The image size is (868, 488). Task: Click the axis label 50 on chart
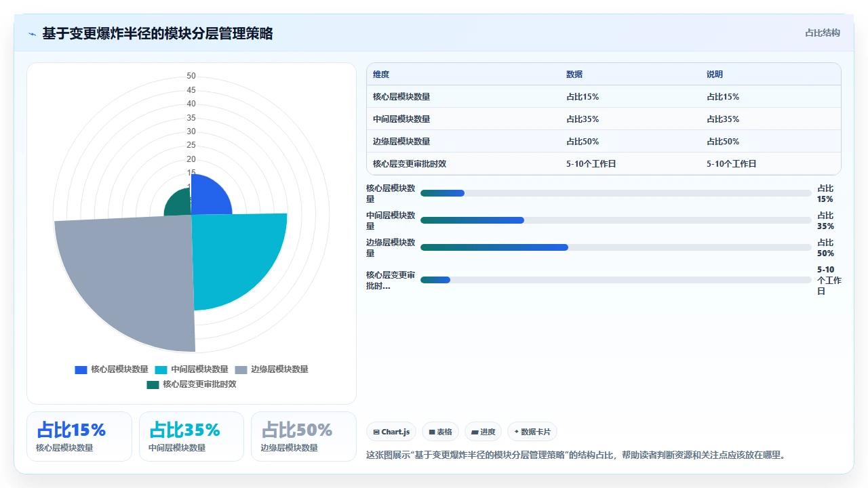[x=191, y=76]
